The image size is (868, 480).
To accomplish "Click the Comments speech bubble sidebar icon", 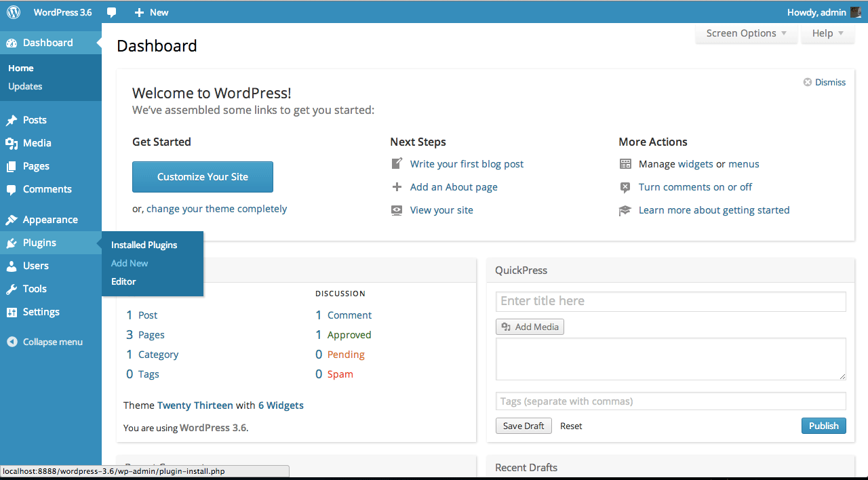I will click(x=12, y=189).
